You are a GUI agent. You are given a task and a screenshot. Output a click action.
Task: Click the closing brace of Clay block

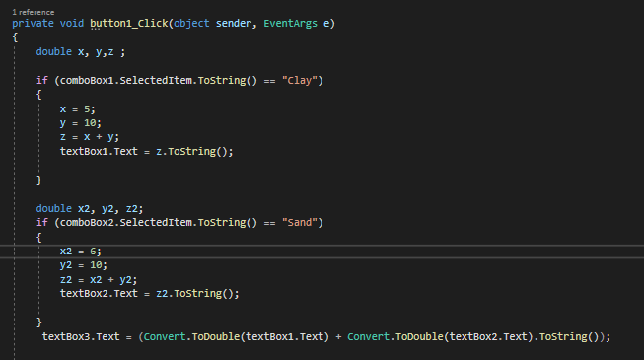[x=39, y=180]
